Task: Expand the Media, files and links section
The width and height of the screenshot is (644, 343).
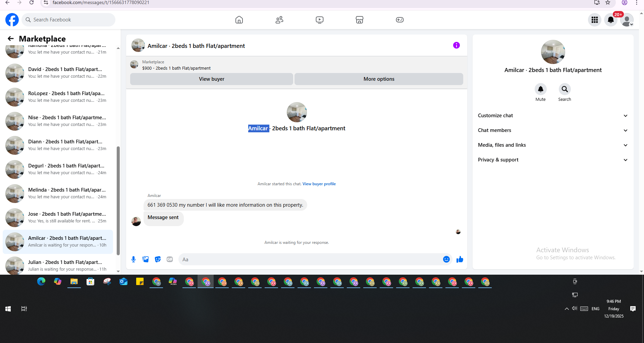Action: (x=553, y=145)
